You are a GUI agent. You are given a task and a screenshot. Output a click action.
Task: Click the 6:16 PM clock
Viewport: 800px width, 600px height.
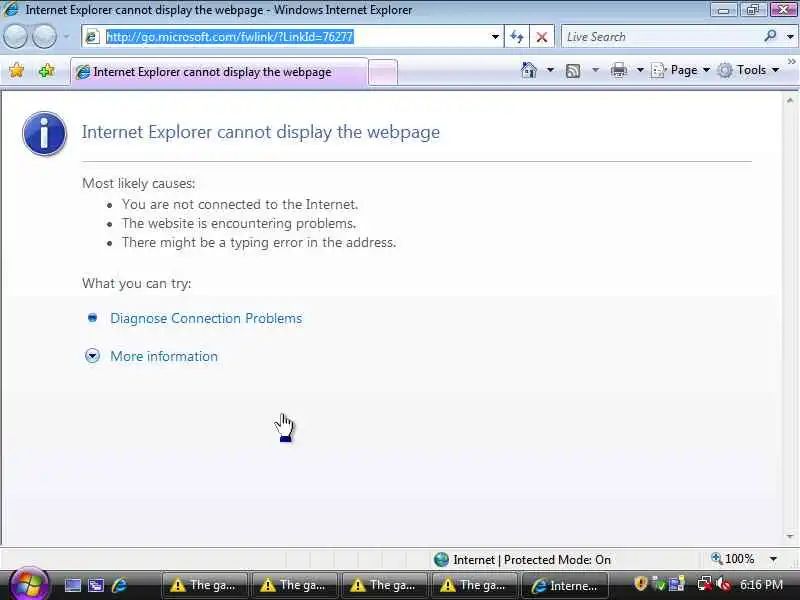point(761,585)
